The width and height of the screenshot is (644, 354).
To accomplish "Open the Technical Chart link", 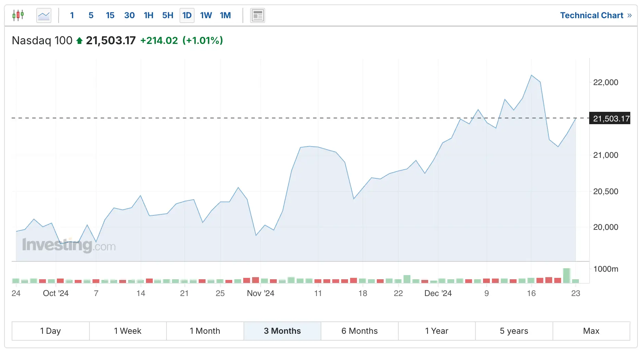I will [x=596, y=15].
